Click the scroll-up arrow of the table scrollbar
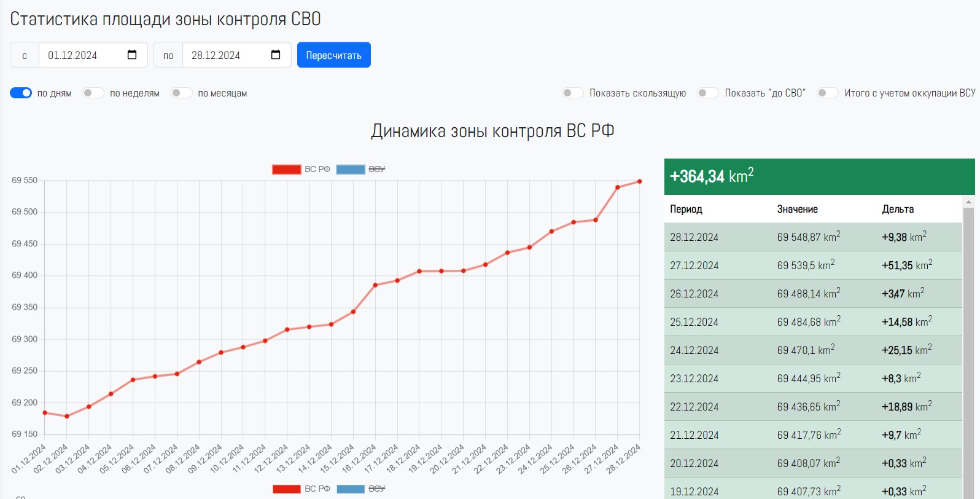Image resolution: width=980 pixels, height=499 pixels. (969, 202)
